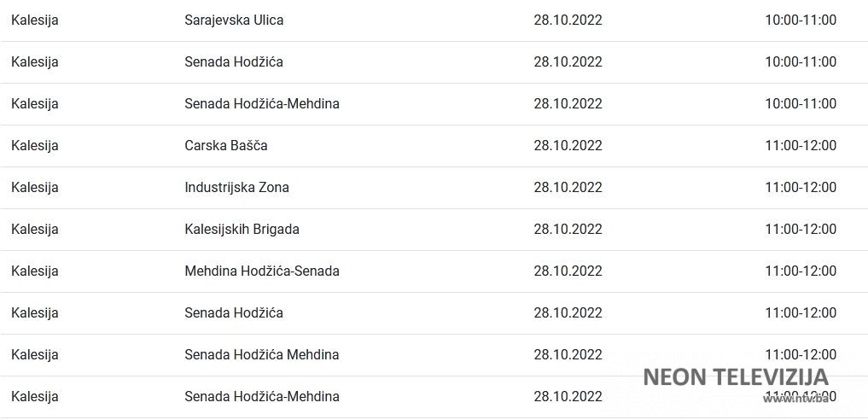Select the Kalesija cell beside Industrijska Zona
The height and width of the screenshot is (420, 868).
point(35,187)
